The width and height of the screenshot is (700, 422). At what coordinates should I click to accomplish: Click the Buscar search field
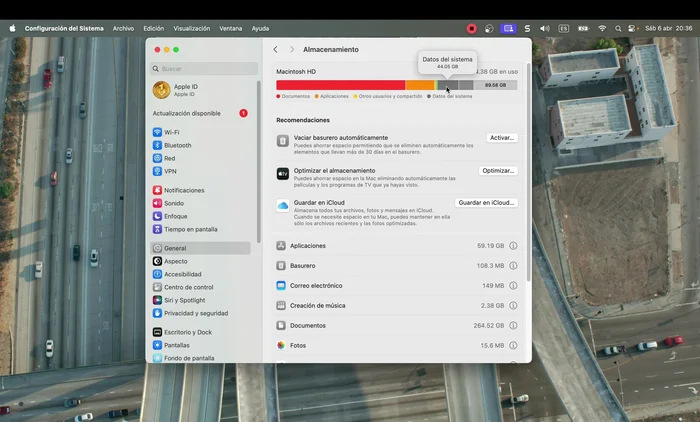click(205, 69)
